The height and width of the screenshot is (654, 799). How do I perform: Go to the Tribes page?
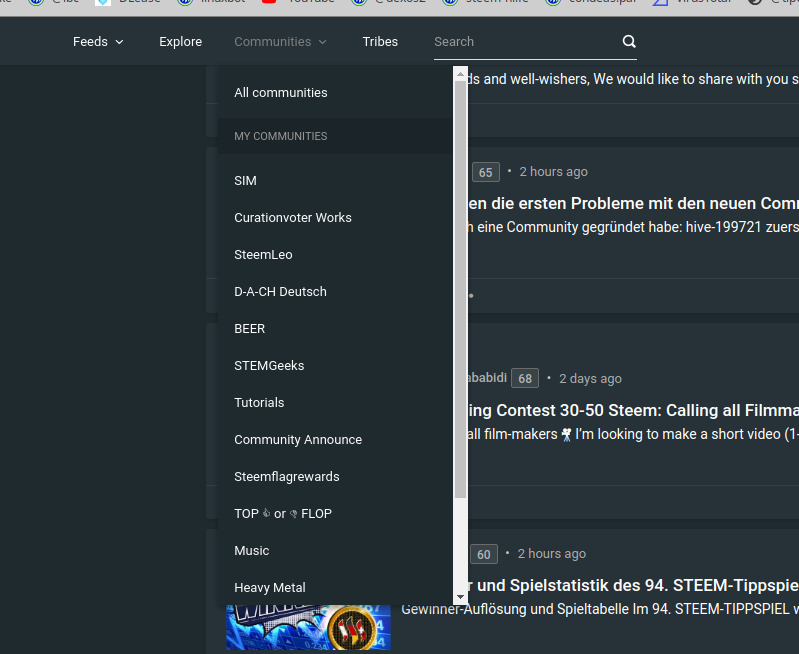(380, 42)
